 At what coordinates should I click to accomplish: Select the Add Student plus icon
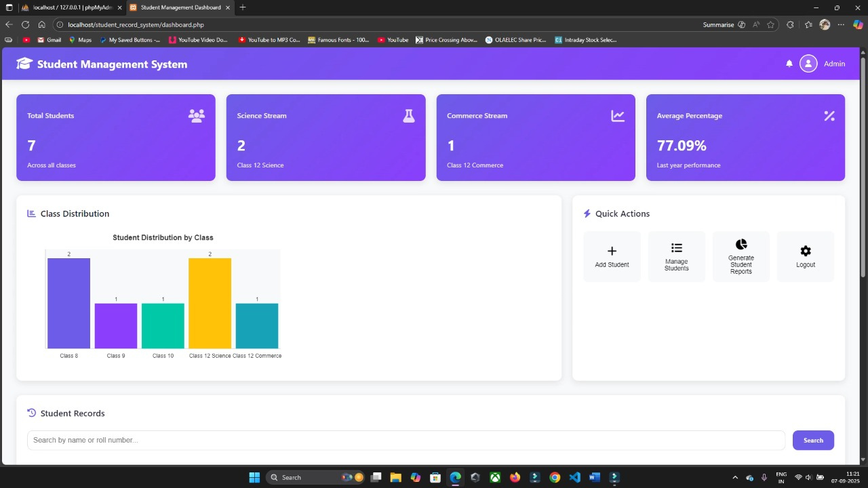pos(612,249)
